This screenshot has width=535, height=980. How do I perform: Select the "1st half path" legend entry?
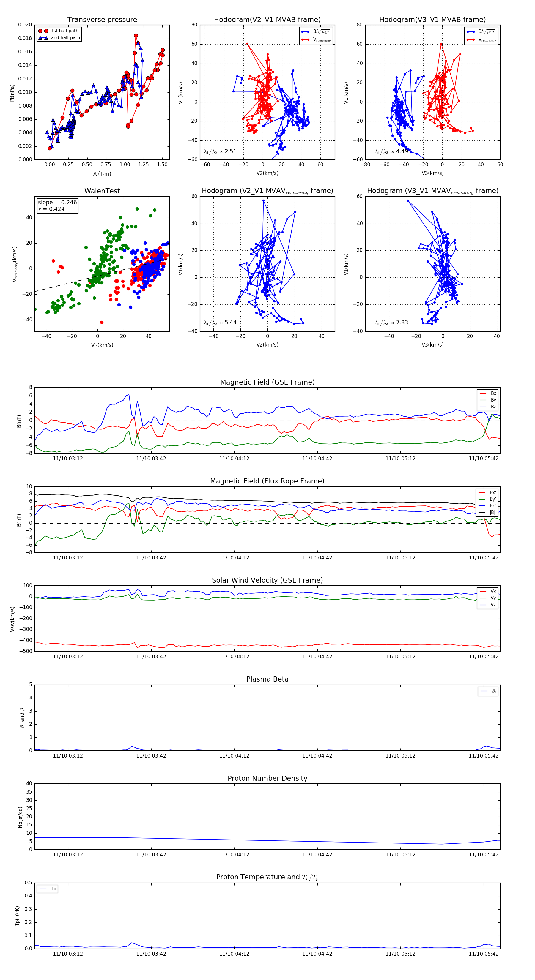click(x=59, y=31)
